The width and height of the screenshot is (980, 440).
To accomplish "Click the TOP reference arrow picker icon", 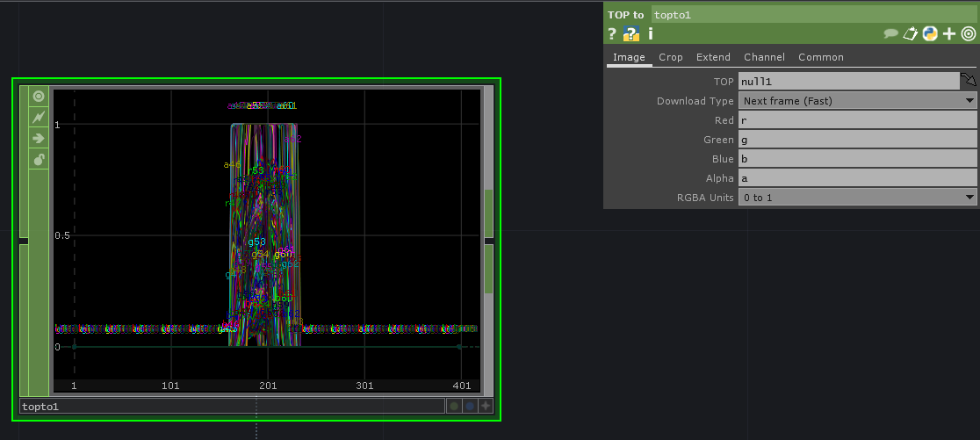I will [969, 81].
